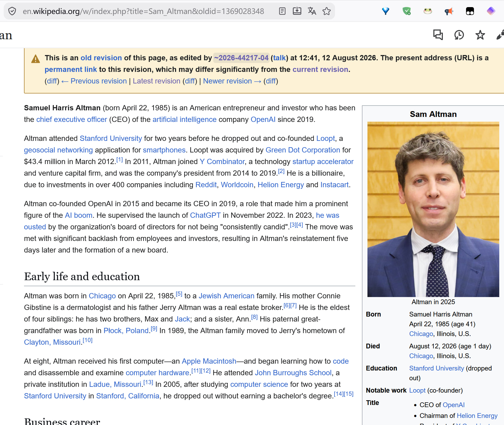Open the purple diamond extension icon
This screenshot has width=504, height=425.
point(491,11)
